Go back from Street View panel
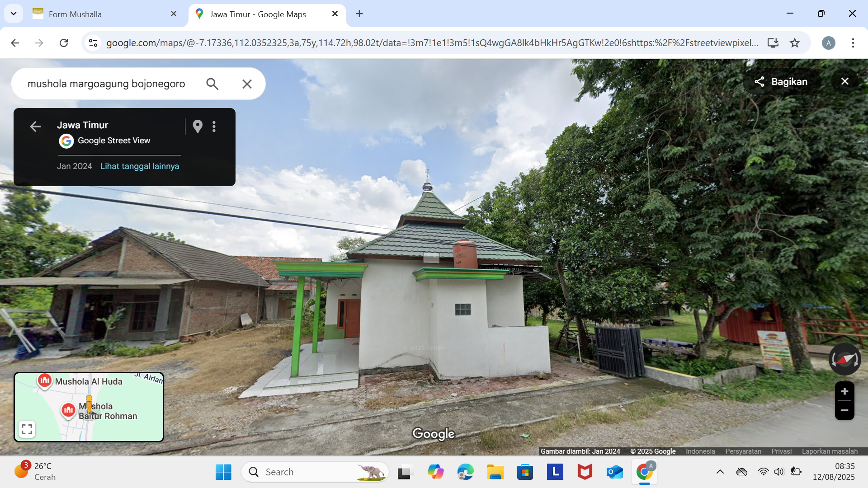The image size is (868, 488). [x=35, y=127]
